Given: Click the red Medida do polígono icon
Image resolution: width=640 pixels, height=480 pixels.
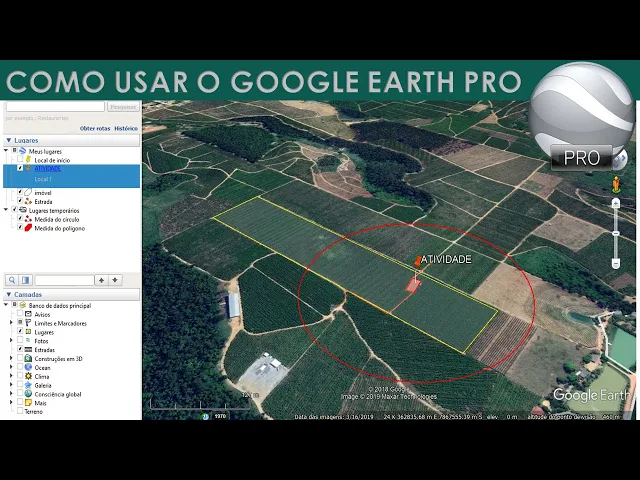Looking at the screenshot, I should tap(28, 228).
